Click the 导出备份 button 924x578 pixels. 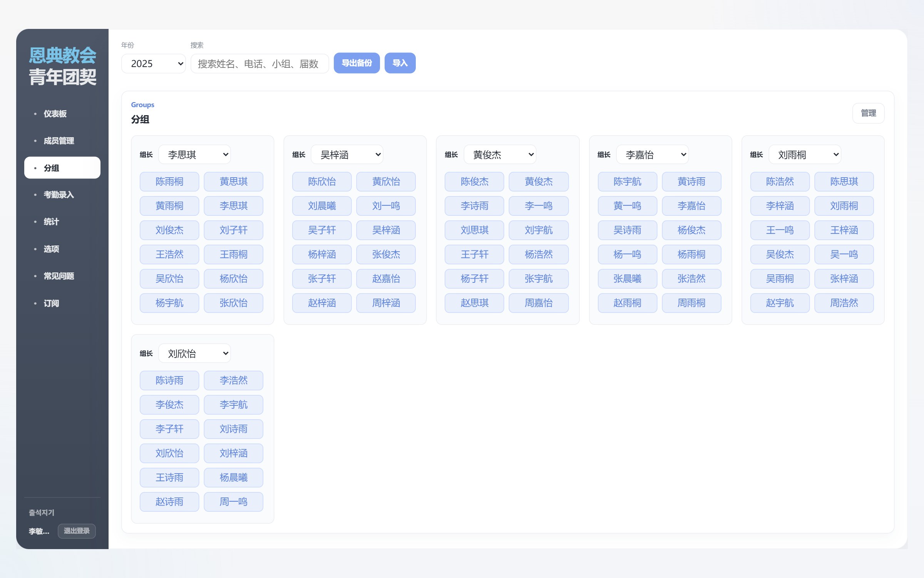[x=357, y=63]
